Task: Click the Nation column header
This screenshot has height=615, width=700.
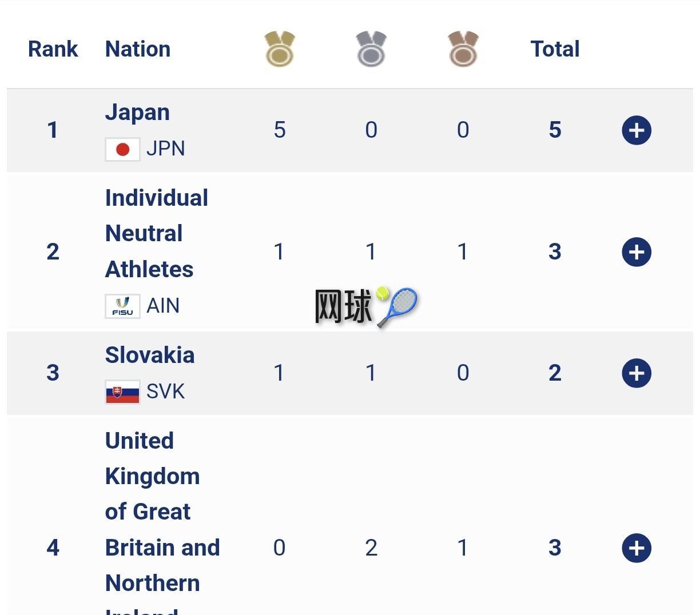Action: pos(138,49)
